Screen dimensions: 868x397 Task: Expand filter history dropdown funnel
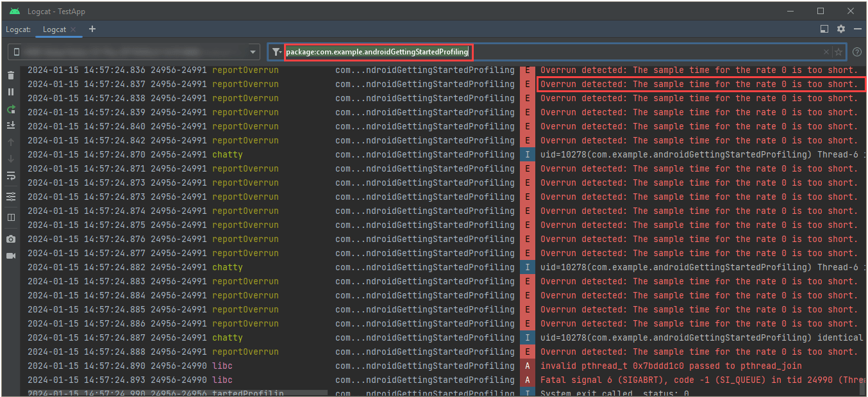pos(276,52)
